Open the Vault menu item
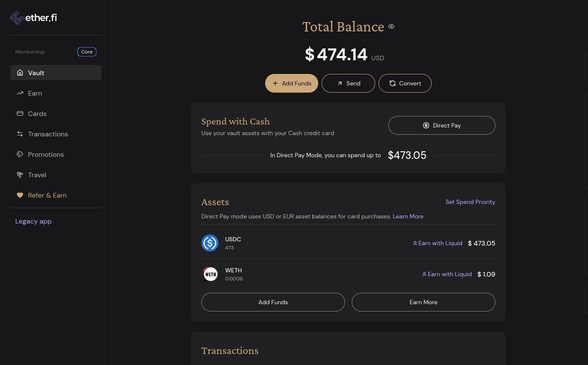 (56, 73)
